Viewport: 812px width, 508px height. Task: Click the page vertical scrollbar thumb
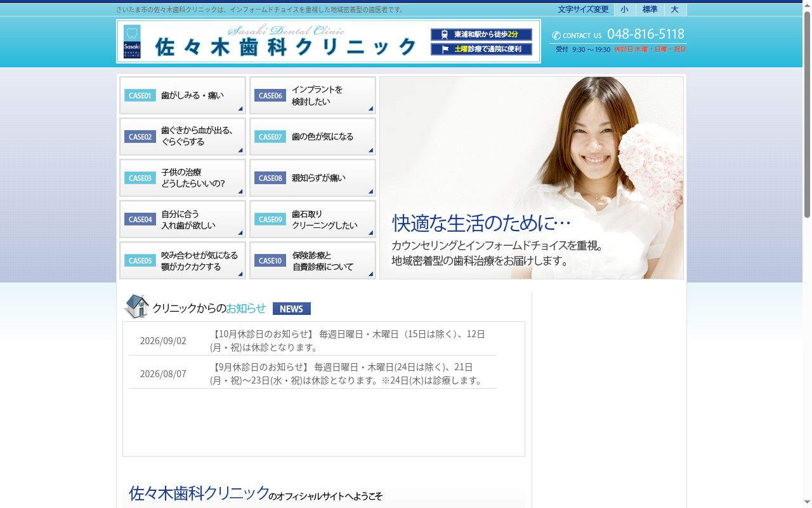point(807,114)
